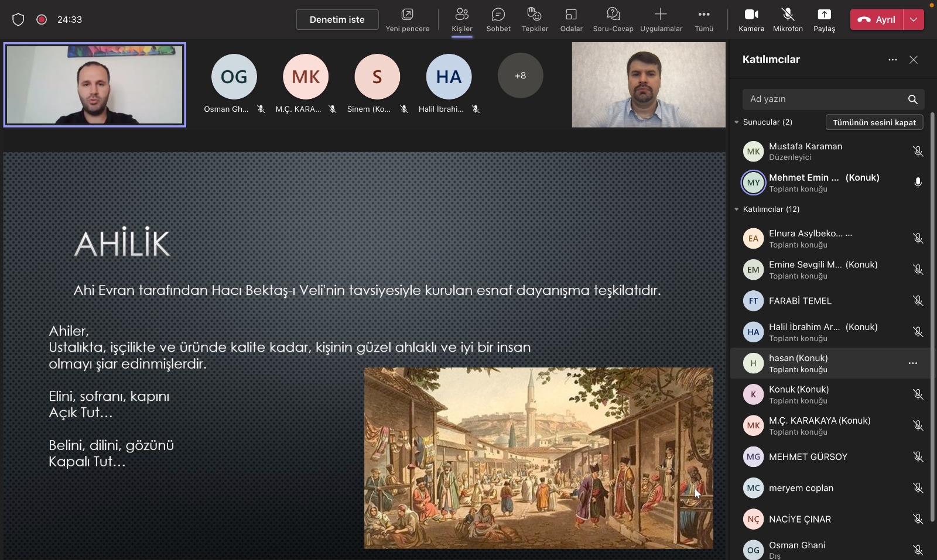The width and height of the screenshot is (937, 560).
Task: Click the search magnifier in participants
Action: coord(912,99)
